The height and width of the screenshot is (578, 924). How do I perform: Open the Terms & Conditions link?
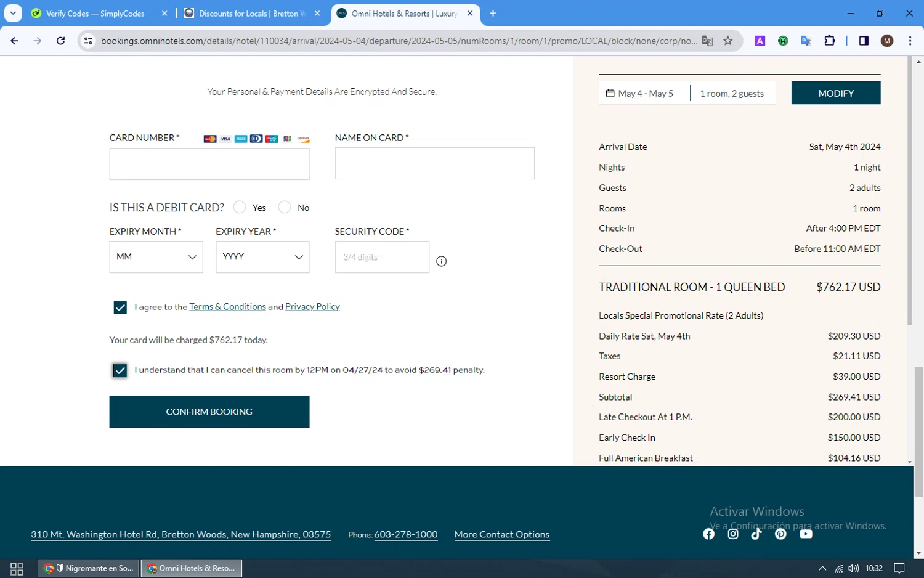coord(227,307)
